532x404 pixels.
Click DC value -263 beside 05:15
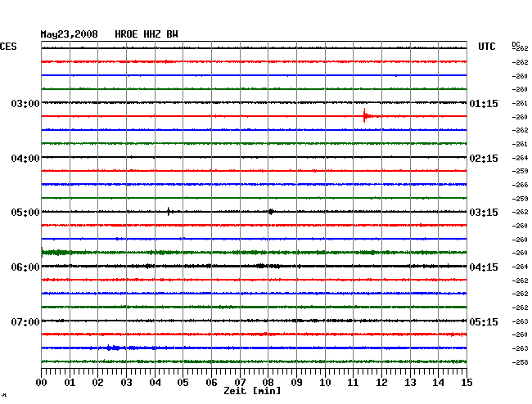520,321
